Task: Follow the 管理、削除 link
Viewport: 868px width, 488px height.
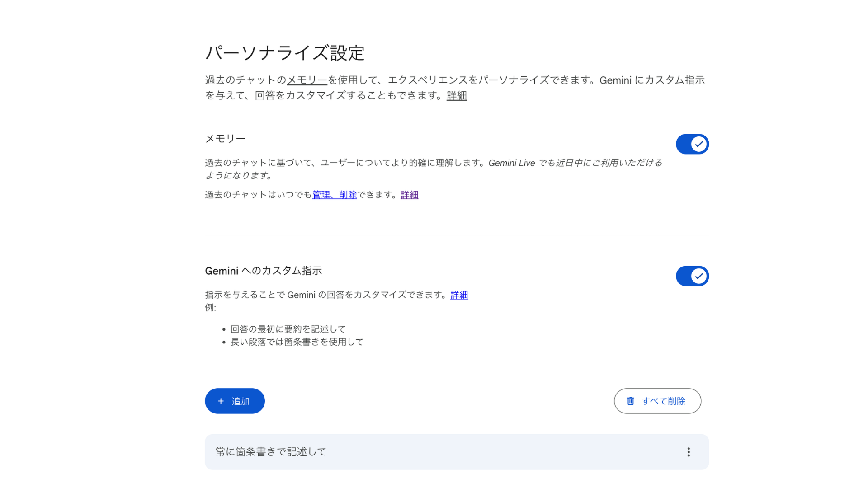Action: click(x=335, y=195)
